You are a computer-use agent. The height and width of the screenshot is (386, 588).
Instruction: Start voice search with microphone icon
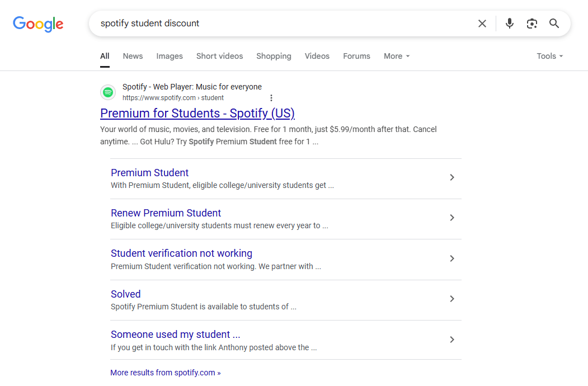point(509,23)
